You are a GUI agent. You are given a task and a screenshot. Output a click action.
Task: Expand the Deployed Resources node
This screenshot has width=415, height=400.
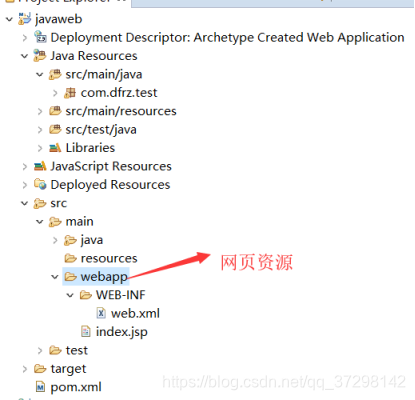[25, 185]
